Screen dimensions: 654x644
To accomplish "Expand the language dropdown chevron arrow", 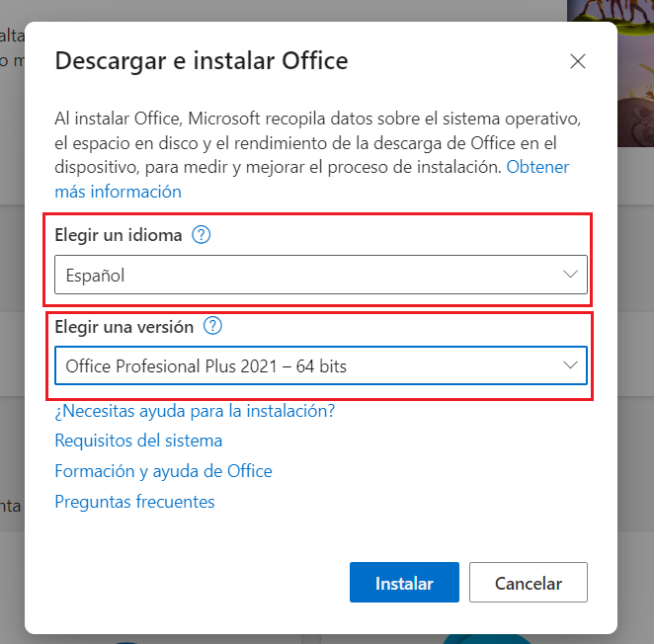I will pyautogui.click(x=570, y=275).
